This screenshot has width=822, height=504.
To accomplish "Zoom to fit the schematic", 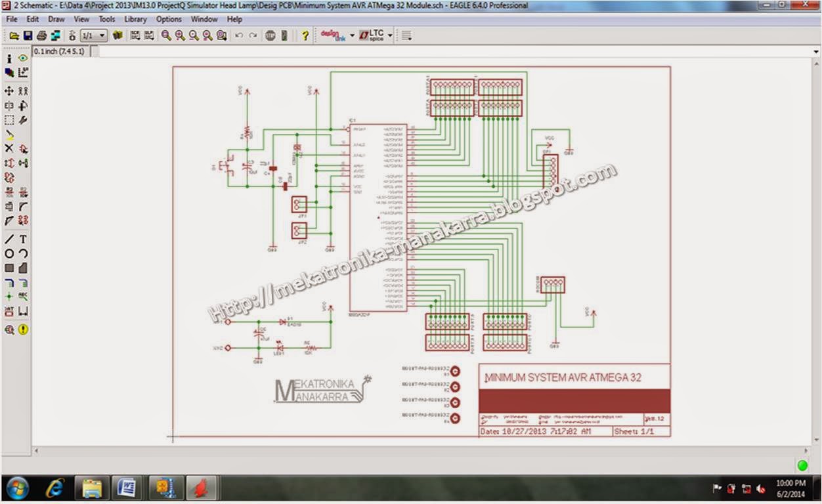I will 164,35.
